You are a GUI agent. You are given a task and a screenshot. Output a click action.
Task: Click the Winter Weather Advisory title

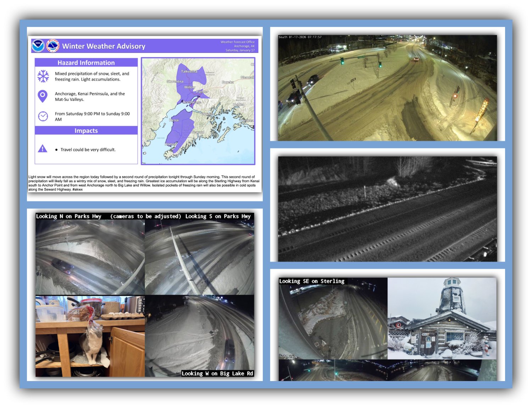coord(104,46)
